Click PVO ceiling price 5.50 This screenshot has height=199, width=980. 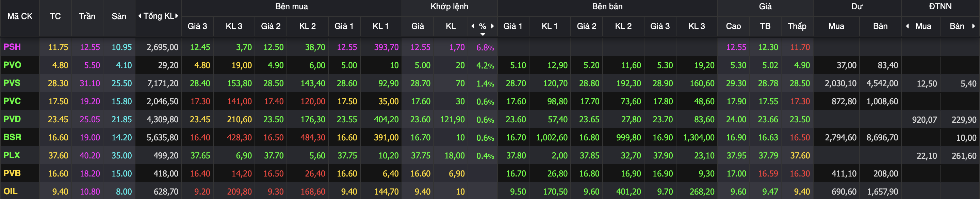coord(92,65)
